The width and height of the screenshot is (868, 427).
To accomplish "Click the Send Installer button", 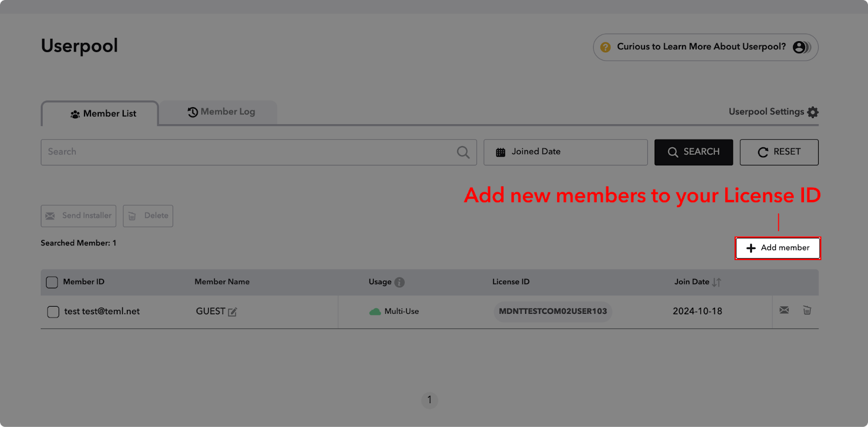I will pos(79,216).
